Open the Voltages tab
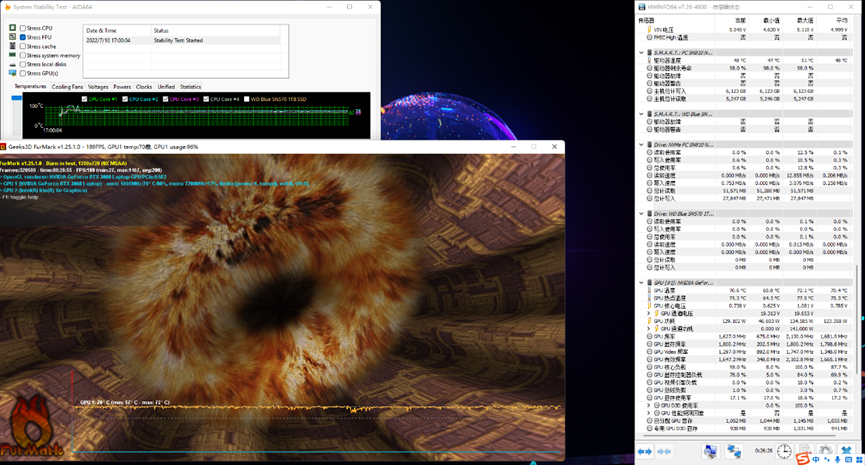Image resolution: width=865 pixels, height=465 pixels. pos(98,87)
